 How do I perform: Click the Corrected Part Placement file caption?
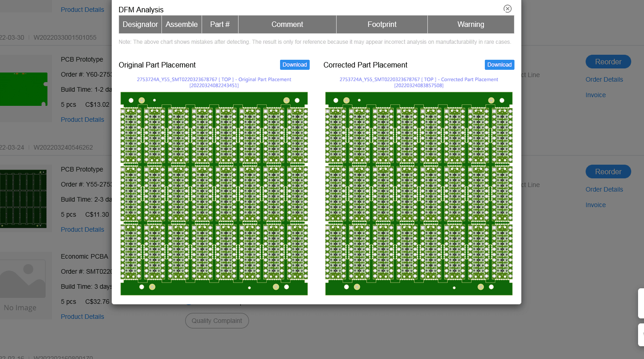coord(419,82)
